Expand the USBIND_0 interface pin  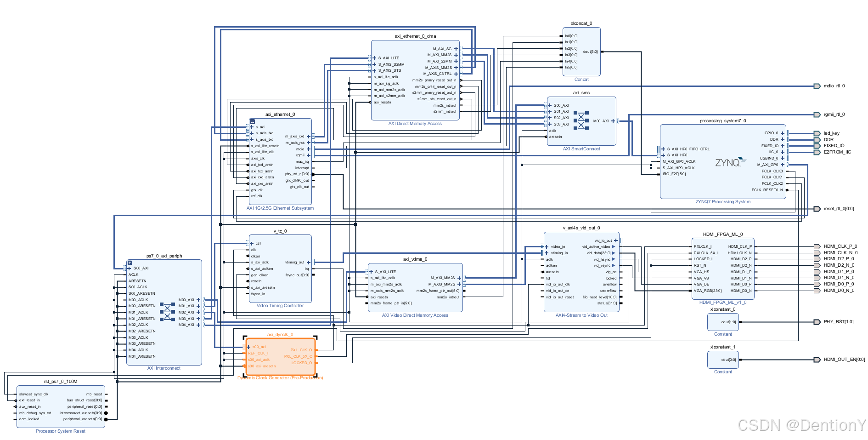pos(783,158)
